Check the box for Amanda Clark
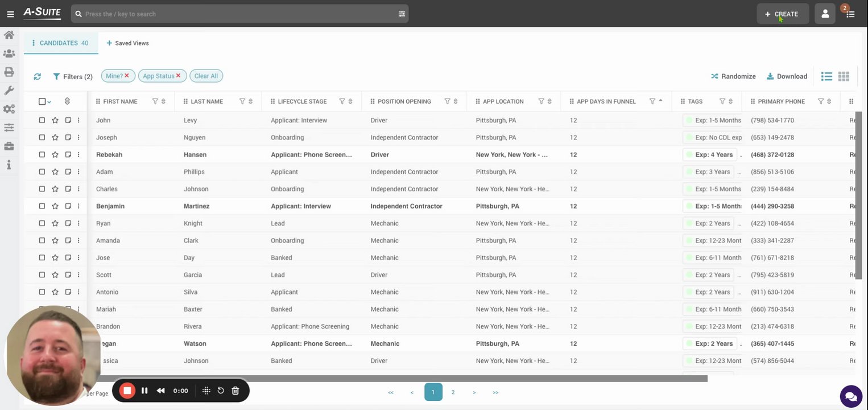This screenshot has width=868, height=410. 42,240
